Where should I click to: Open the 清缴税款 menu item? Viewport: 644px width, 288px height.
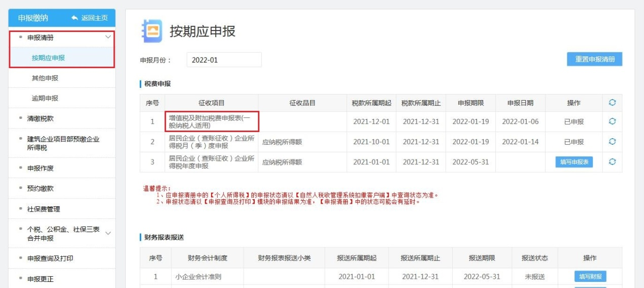(x=40, y=118)
